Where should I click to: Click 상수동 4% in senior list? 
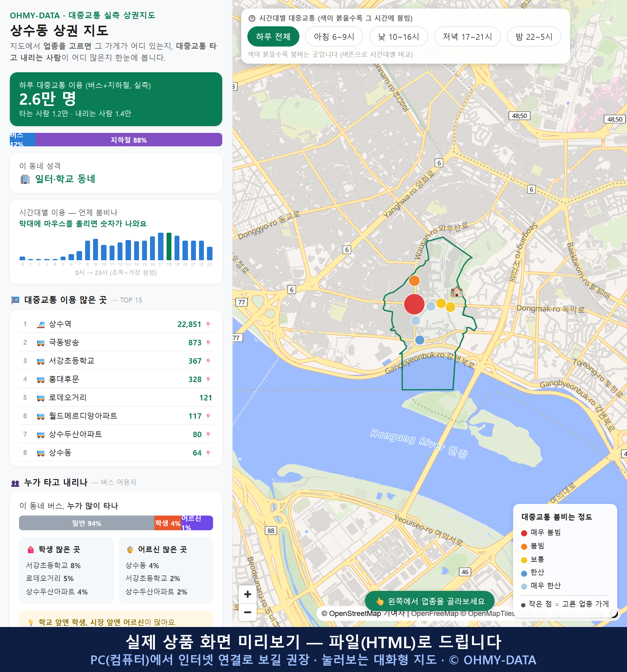(142, 565)
